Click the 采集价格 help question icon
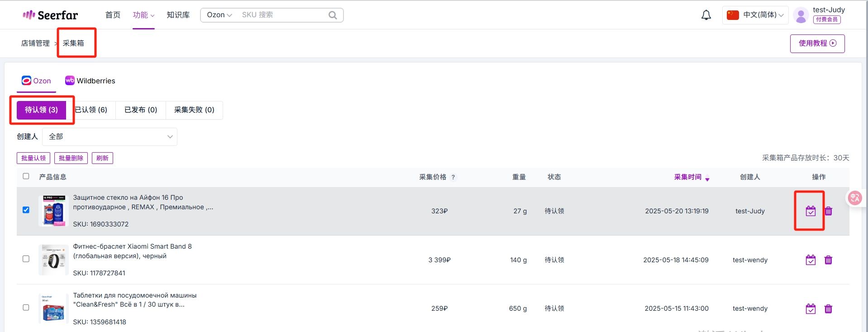Image resolution: width=868 pixels, height=332 pixels. tap(453, 177)
